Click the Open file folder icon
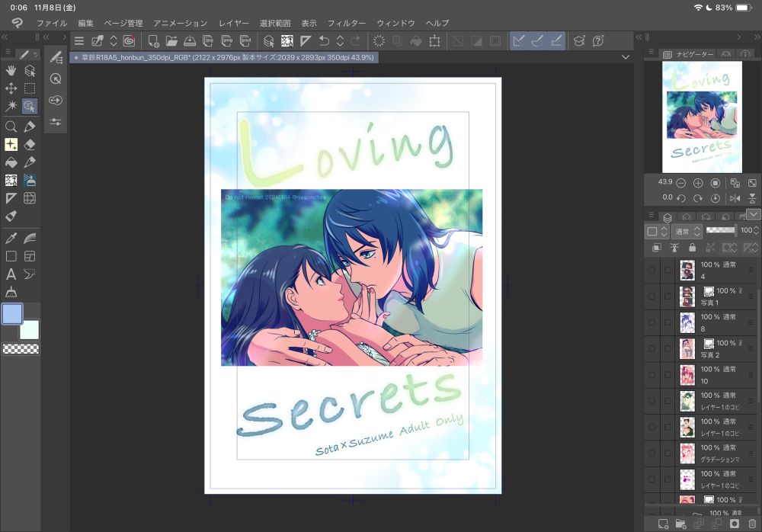The image size is (762, 532). pyautogui.click(x=171, y=41)
